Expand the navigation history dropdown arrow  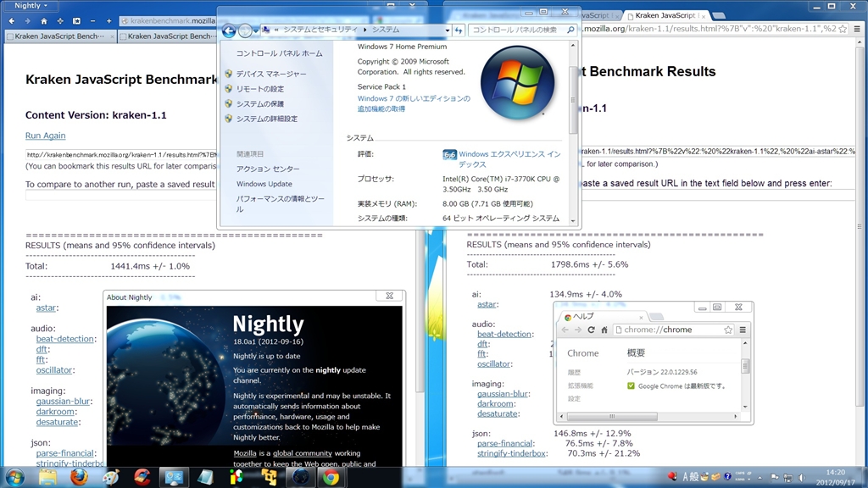(x=256, y=30)
